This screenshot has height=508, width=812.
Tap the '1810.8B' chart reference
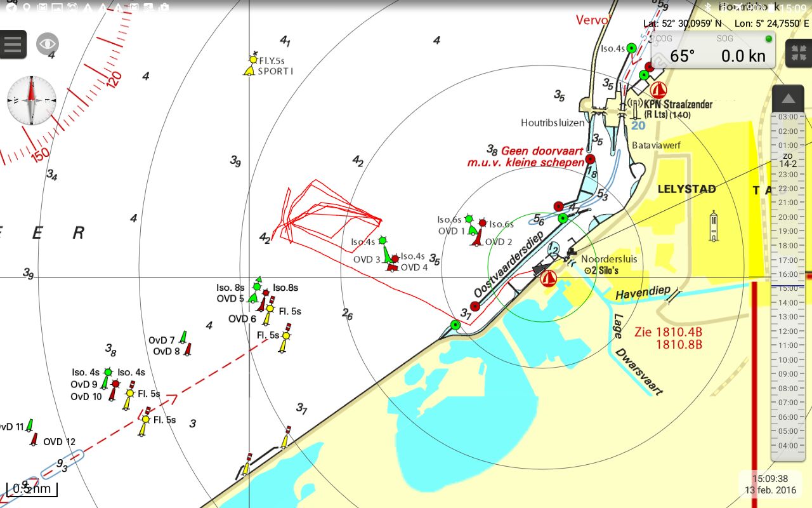click(679, 345)
